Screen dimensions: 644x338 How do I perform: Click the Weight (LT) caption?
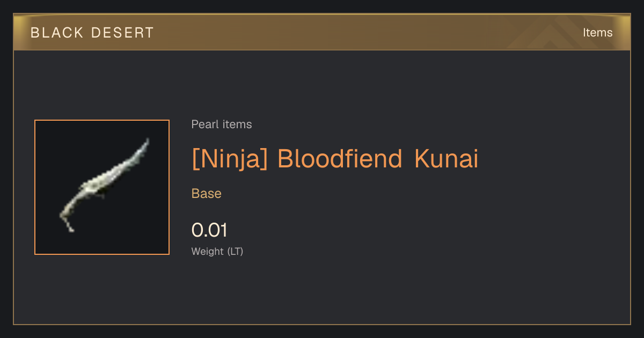tap(217, 251)
